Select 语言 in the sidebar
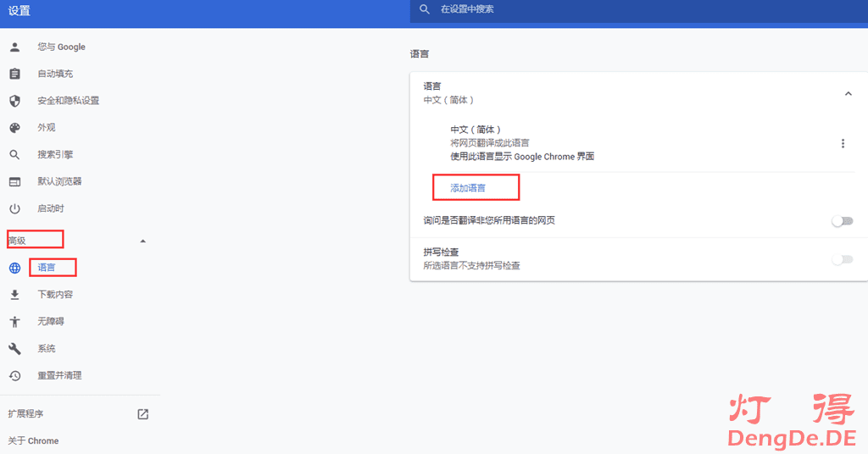This screenshot has width=868, height=454. [47, 268]
